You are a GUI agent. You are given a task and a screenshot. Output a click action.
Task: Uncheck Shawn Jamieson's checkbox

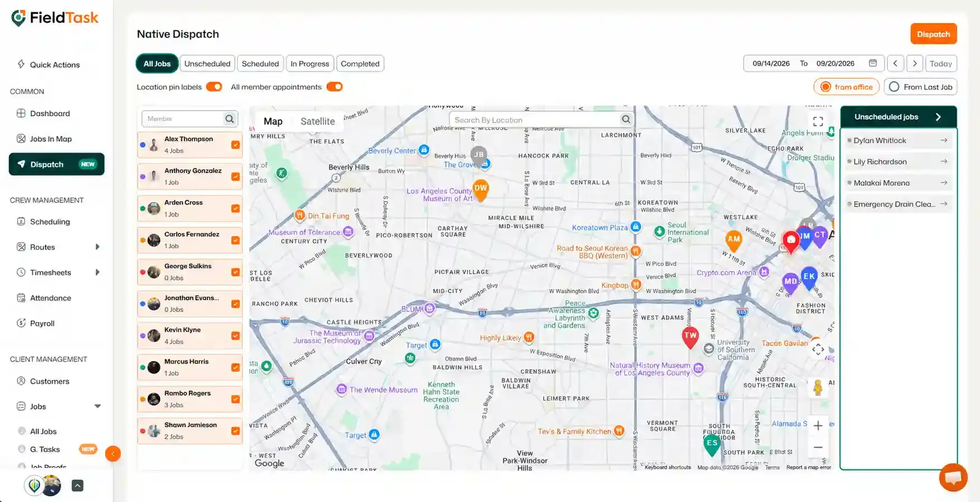click(235, 431)
